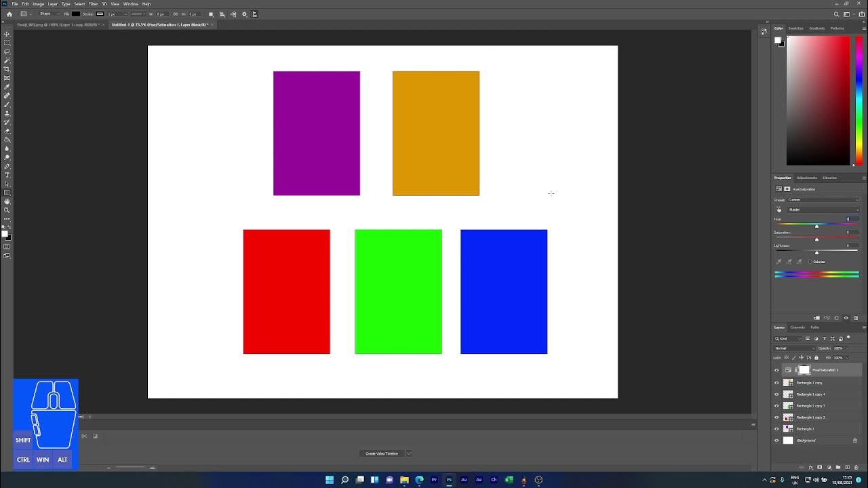Screen dimensions: 868x488
Task: Switch to the Adjustments tab
Action: 807,178
